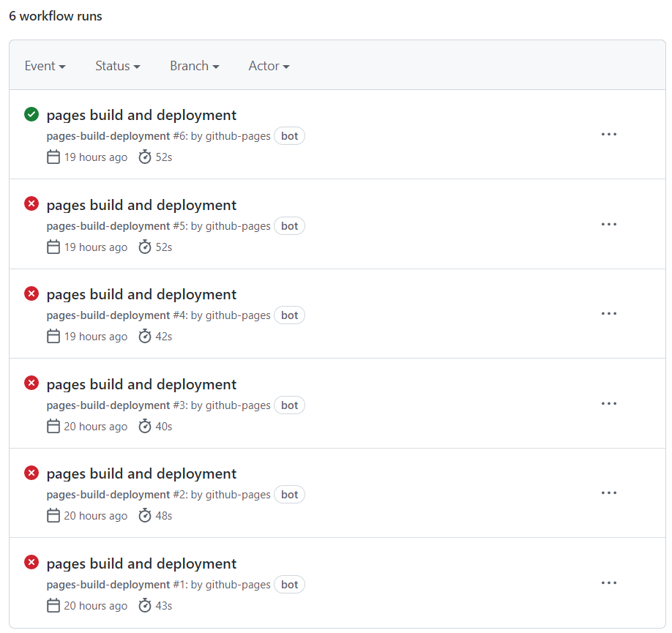Screen dimensions: 672x633
Task: Open the successful pages build run #6 title
Action: click(x=141, y=115)
